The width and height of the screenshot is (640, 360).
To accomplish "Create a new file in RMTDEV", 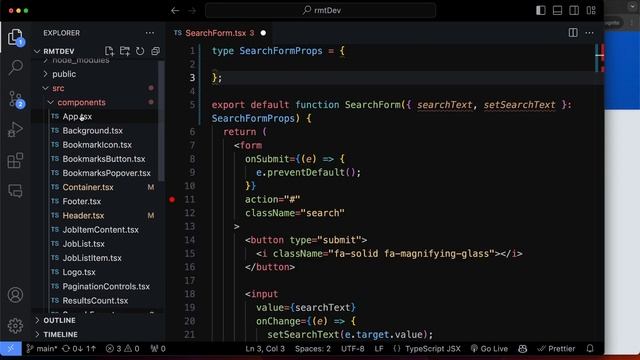I will point(109,51).
